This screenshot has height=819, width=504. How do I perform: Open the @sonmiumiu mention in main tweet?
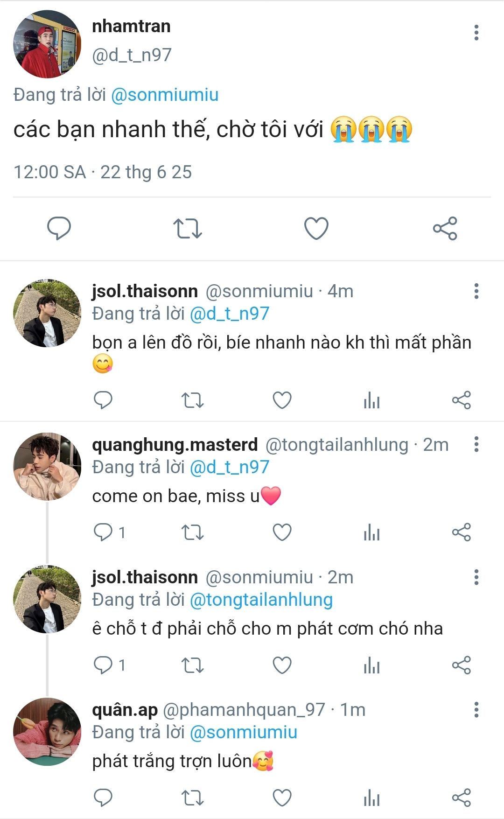coord(165,95)
